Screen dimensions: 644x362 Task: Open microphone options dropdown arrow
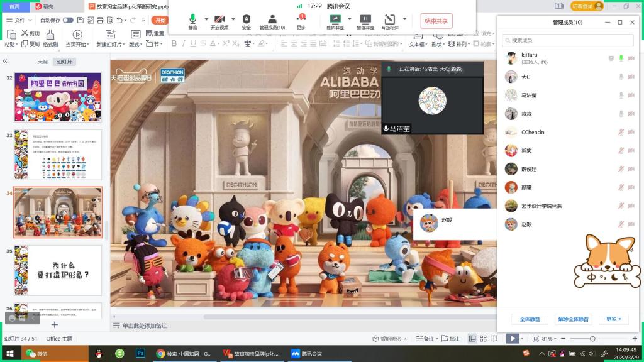(206, 19)
